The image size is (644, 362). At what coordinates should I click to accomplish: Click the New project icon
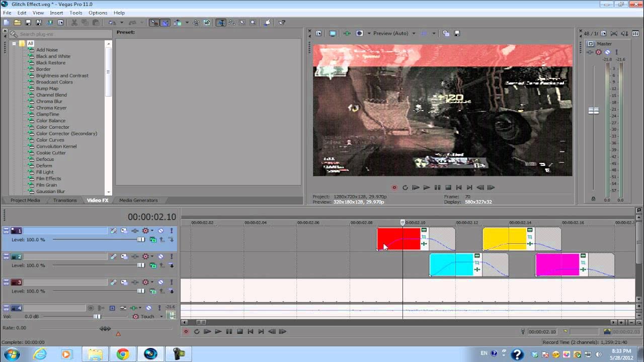tap(7, 23)
